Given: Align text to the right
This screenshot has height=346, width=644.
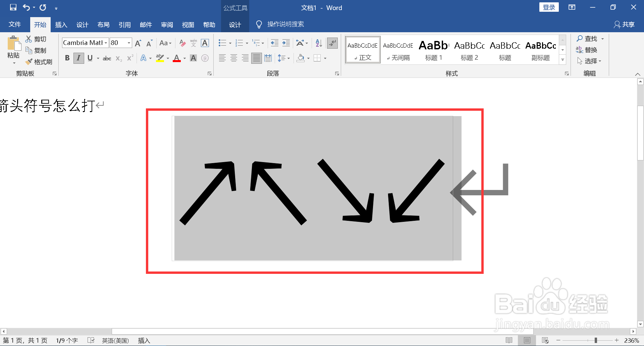Looking at the screenshot, I should click(245, 58).
